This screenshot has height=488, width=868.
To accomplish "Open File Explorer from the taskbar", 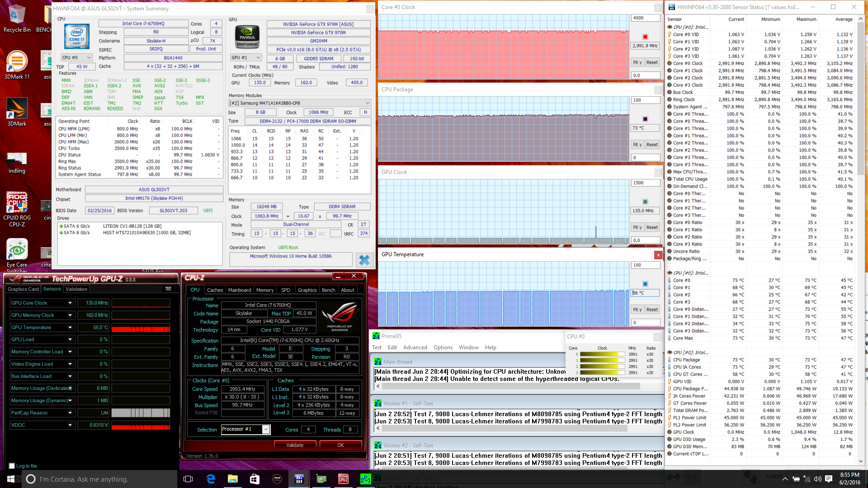I will coord(232,479).
